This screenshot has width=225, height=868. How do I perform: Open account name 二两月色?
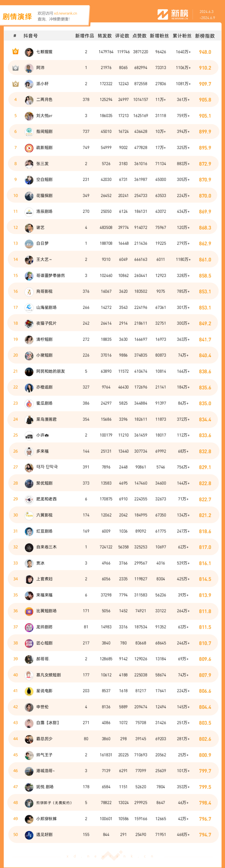coord(44,100)
